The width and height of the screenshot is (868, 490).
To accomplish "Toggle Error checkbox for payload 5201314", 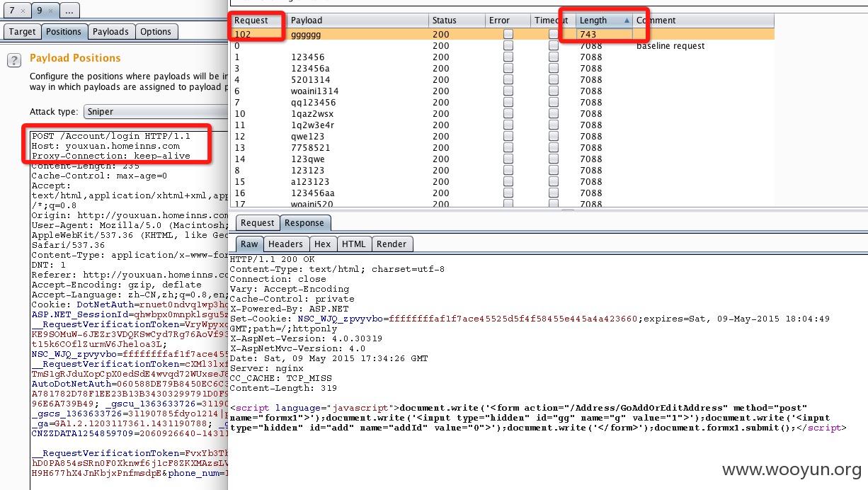I will [x=508, y=79].
